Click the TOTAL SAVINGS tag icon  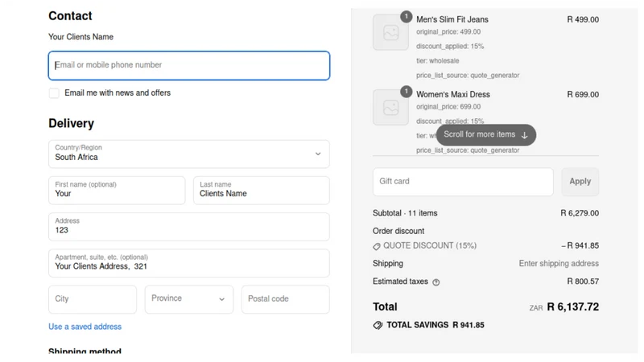(x=378, y=326)
